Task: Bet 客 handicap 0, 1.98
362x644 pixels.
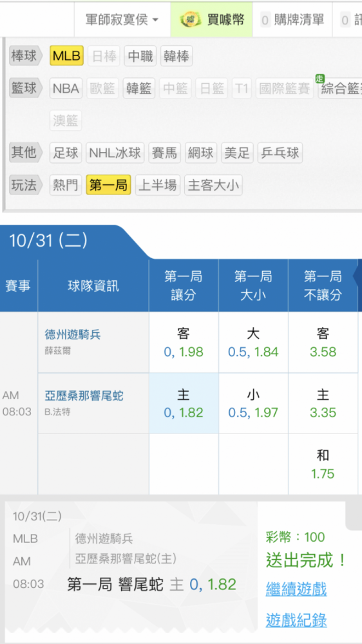Action: coord(184,343)
